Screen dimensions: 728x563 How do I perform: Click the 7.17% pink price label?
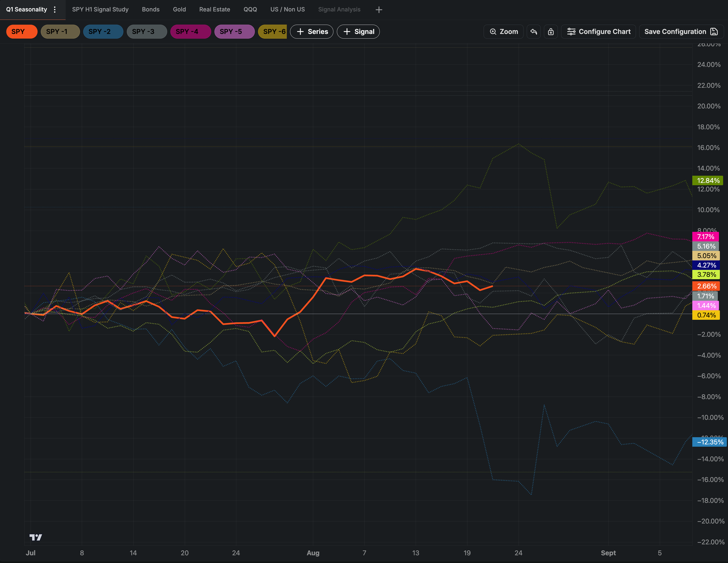pyautogui.click(x=706, y=237)
